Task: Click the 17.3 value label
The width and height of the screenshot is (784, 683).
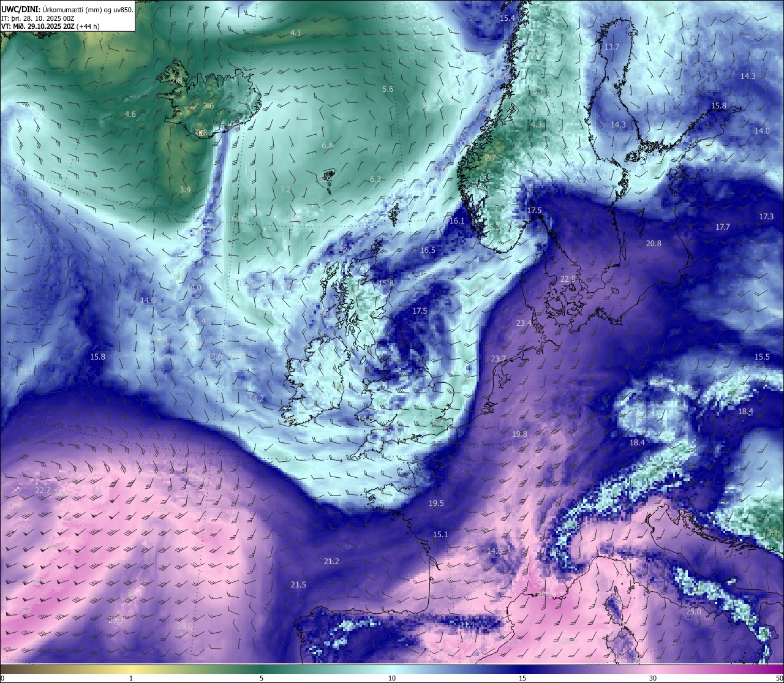Action: pos(766,217)
